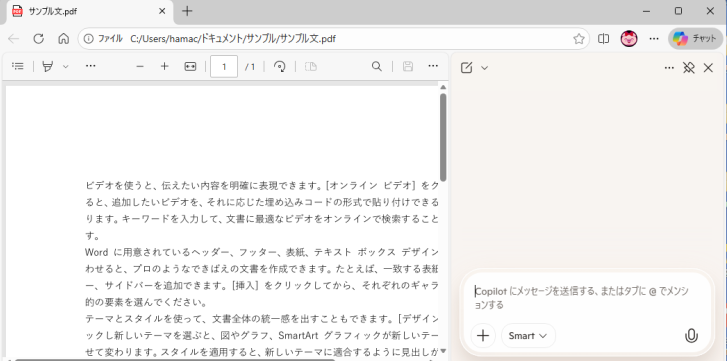
Task: Open a new browser tab
Action: tap(187, 11)
